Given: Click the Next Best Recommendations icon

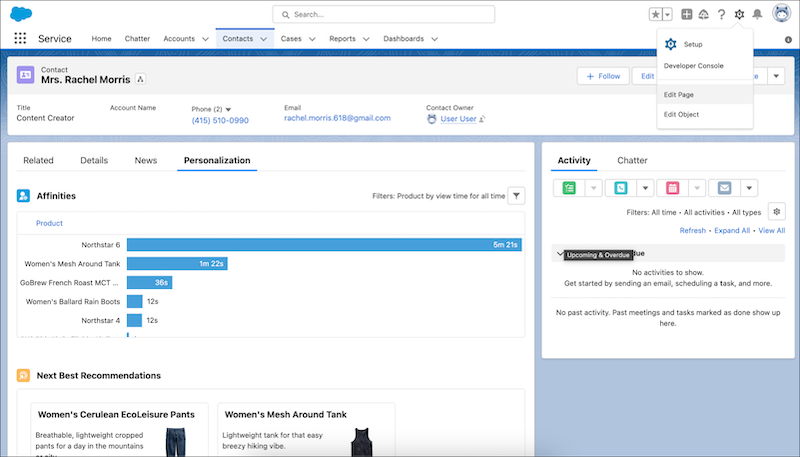Looking at the screenshot, I should 23,375.
